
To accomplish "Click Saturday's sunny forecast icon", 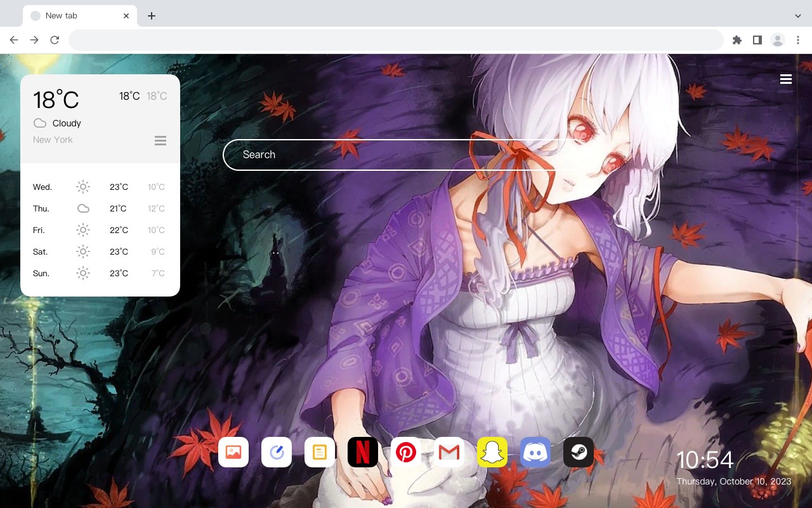I will [x=83, y=251].
